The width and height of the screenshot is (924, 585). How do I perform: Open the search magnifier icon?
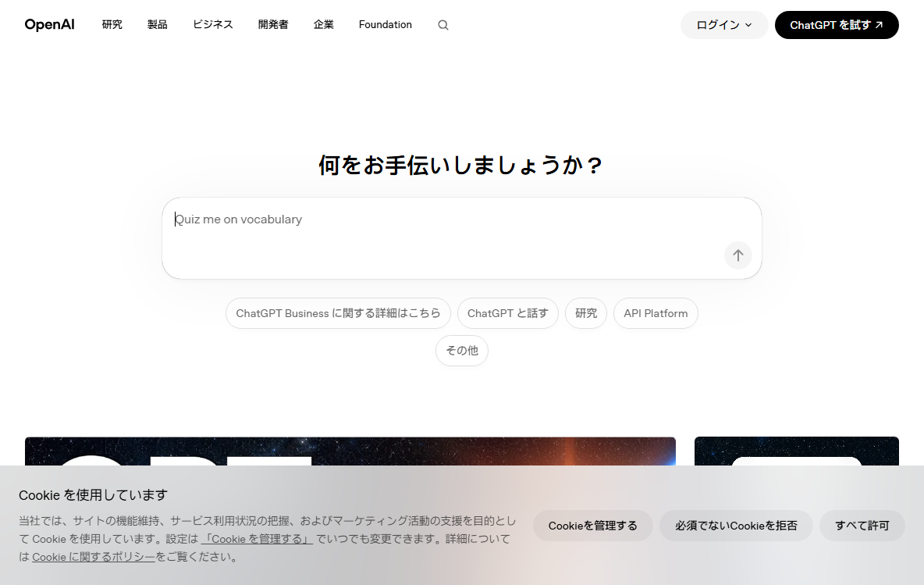click(x=443, y=25)
